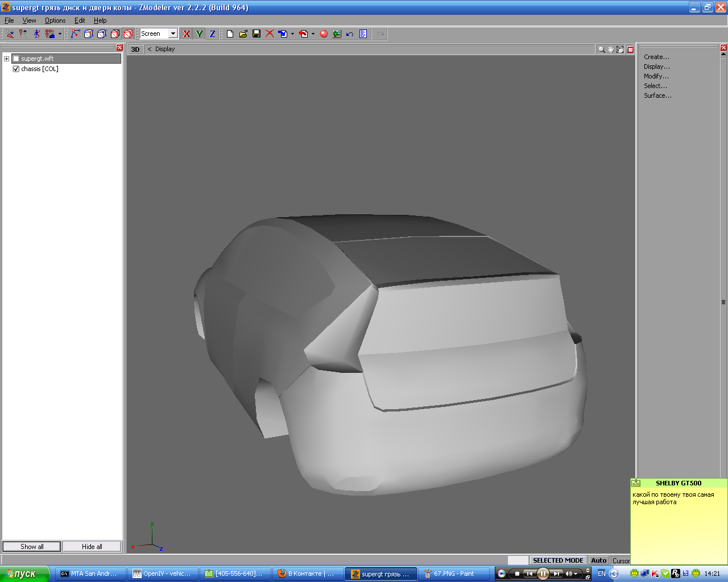This screenshot has width=728, height=582.
Task: Click the Hide all button
Action: point(92,547)
